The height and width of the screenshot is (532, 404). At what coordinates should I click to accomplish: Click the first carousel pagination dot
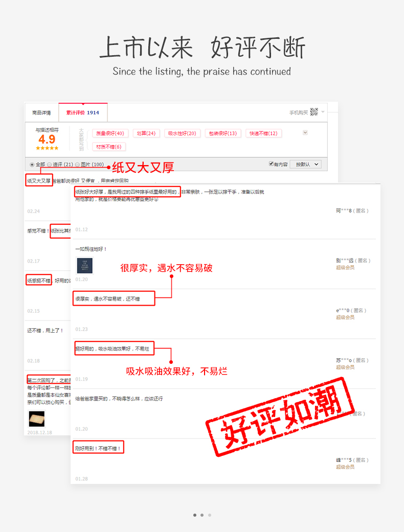coord(195,515)
